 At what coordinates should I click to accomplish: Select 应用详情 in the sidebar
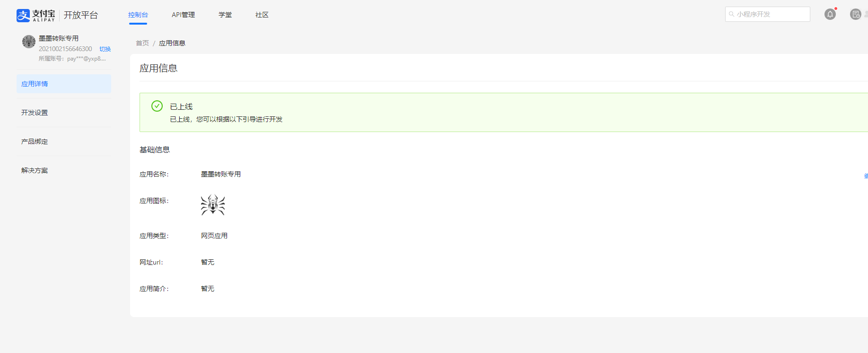tap(64, 84)
